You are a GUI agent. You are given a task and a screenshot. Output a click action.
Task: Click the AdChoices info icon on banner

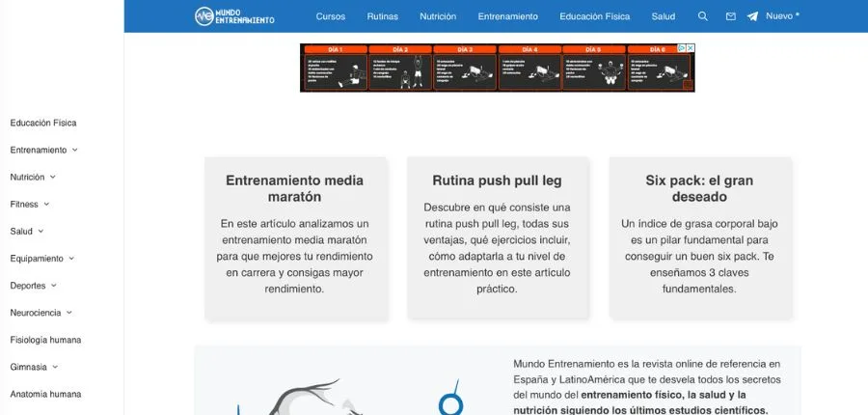tap(681, 48)
